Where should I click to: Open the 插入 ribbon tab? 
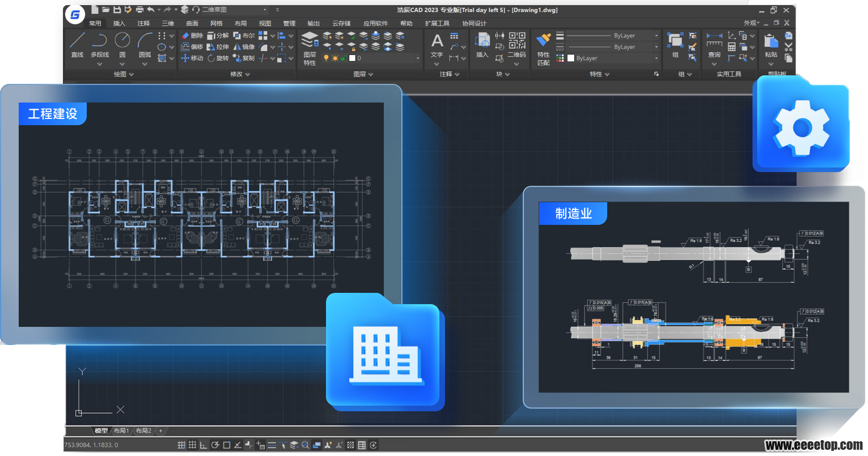[119, 23]
